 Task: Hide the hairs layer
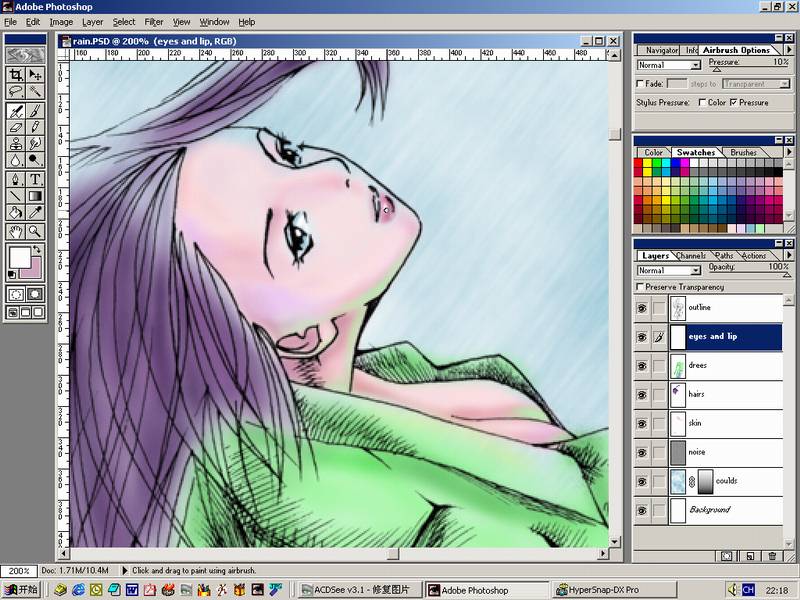[642, 394]
